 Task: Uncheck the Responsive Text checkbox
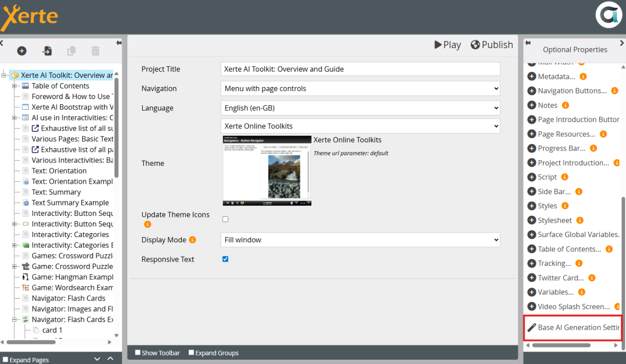point(225,259)
